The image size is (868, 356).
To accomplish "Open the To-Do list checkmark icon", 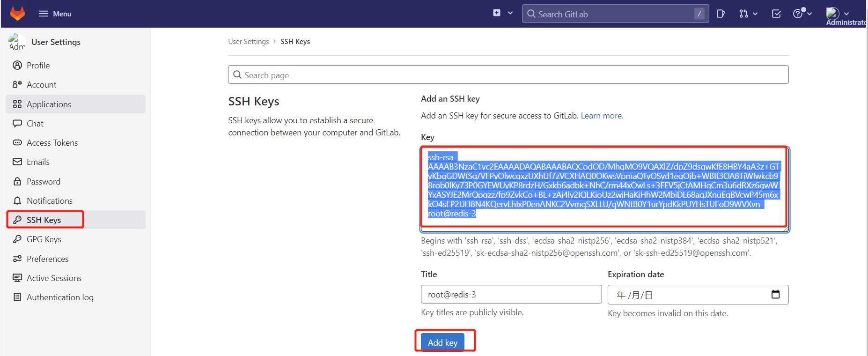I will pos(776,14).
